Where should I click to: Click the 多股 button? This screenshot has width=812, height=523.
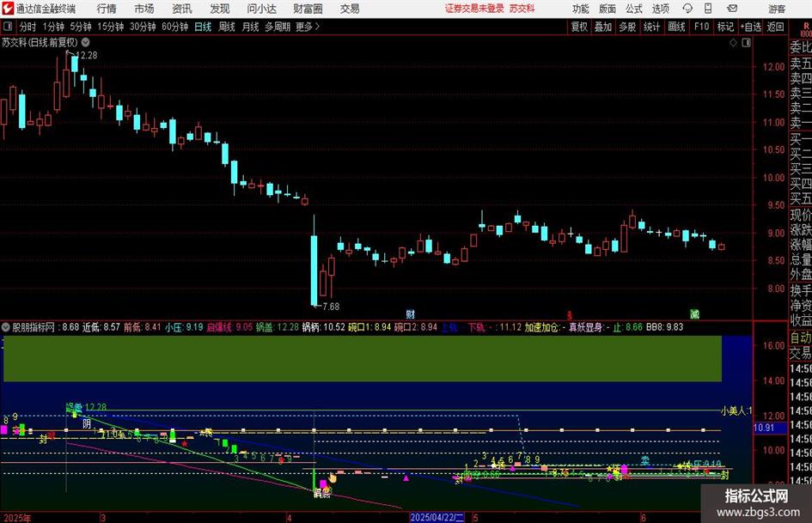click(627, 27)
